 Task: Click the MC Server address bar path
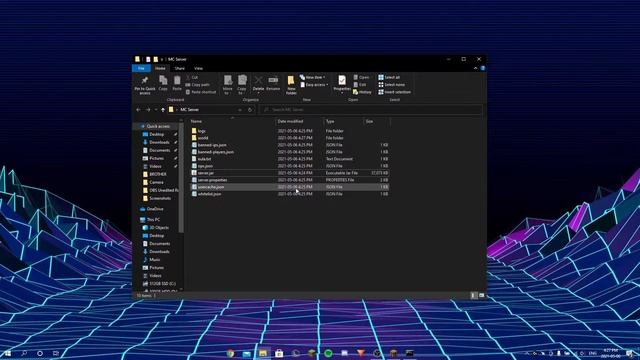189,110
